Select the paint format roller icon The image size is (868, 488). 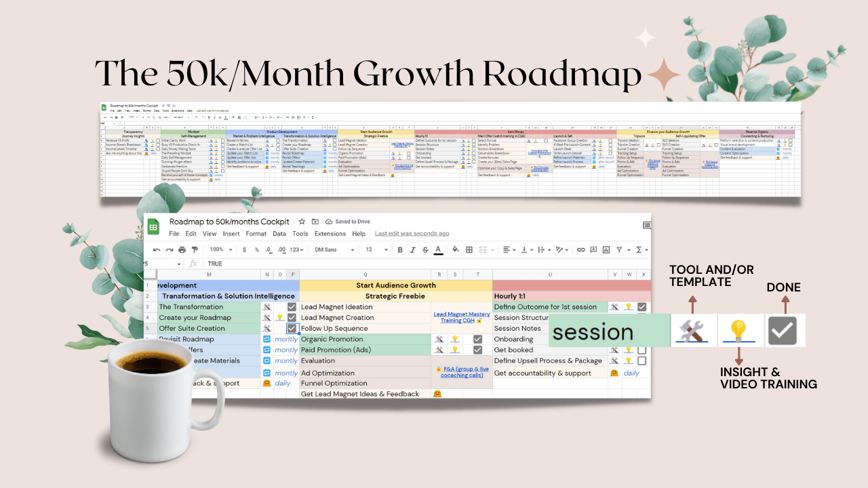pos(195,249)
